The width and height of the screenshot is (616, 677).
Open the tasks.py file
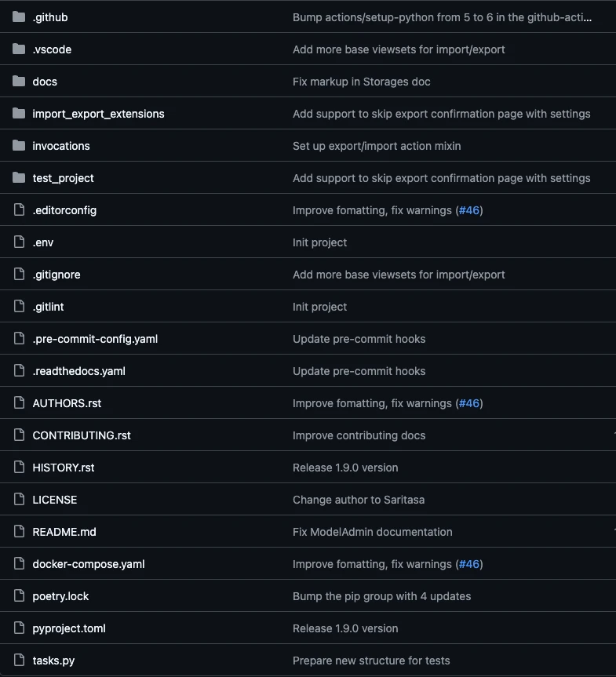click(x=53, y=660)
